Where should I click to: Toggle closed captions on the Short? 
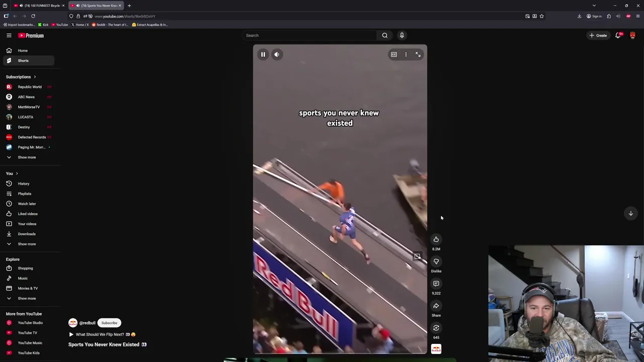(x=394, y=54)
